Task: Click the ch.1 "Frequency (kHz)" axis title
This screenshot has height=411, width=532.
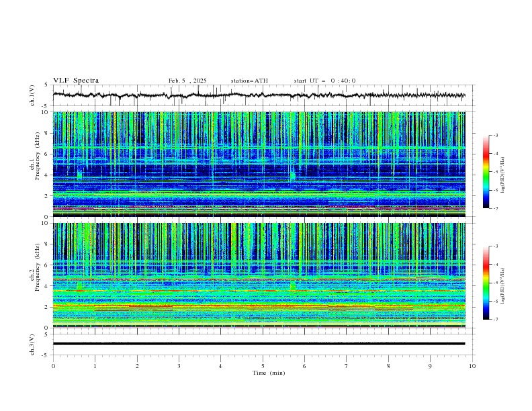Action: (38, 157)
